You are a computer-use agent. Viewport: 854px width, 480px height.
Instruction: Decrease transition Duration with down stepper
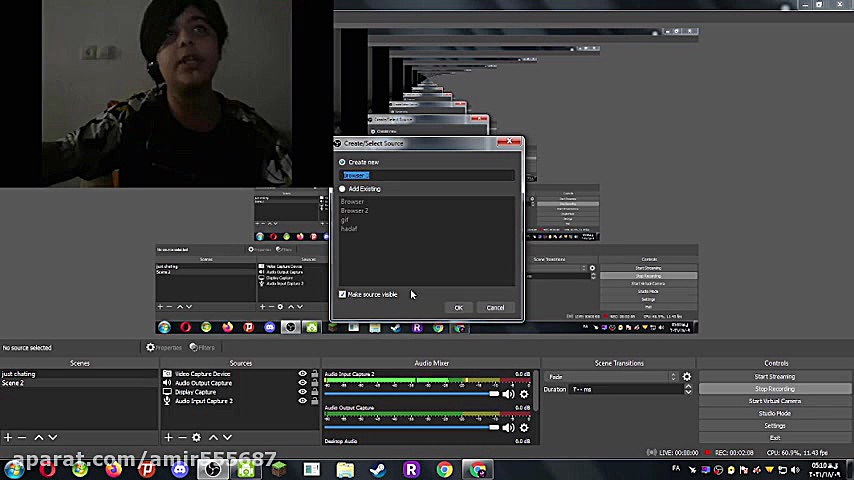click(x=688, y=392)
